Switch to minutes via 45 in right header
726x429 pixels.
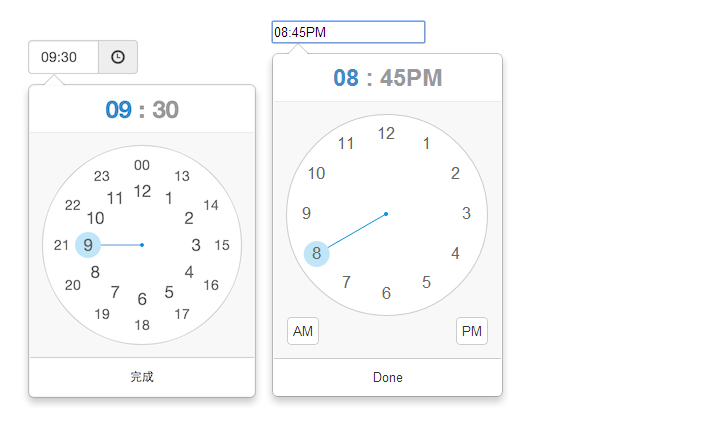tap(394, 78)
